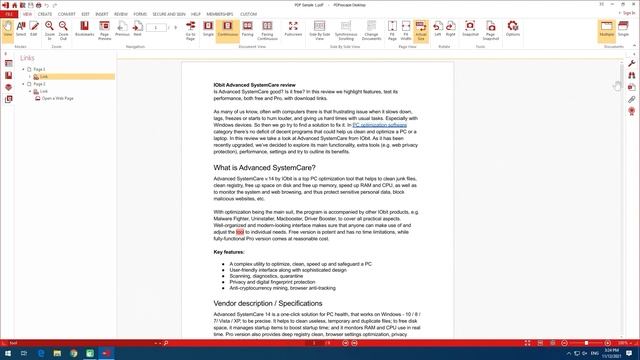Toggle Synchronous Scrolling

click(346, 30)
